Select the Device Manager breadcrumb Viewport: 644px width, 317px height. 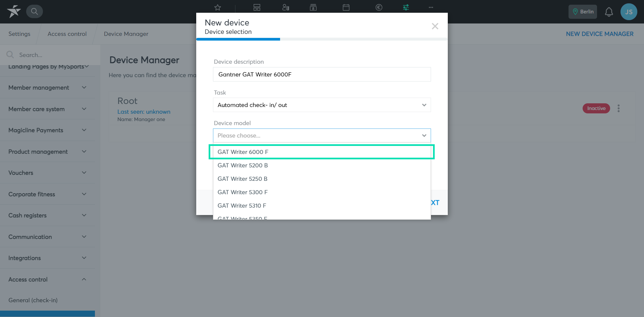(x=126, y=34)
